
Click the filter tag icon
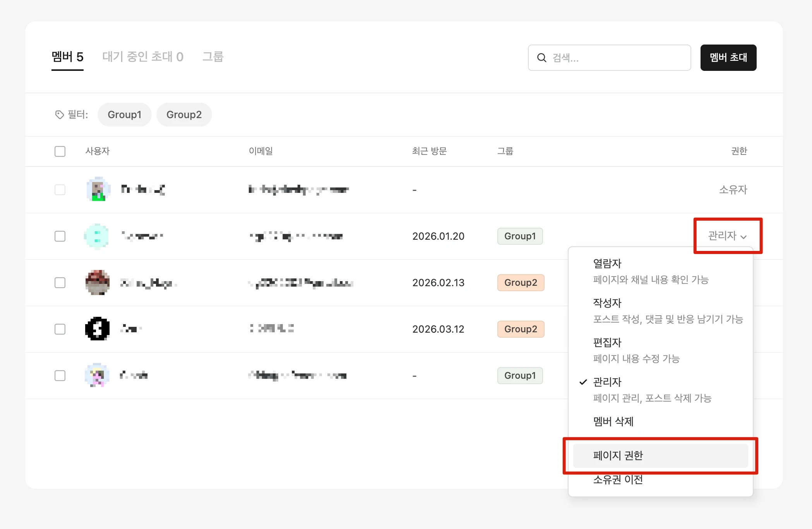[59, 115]
